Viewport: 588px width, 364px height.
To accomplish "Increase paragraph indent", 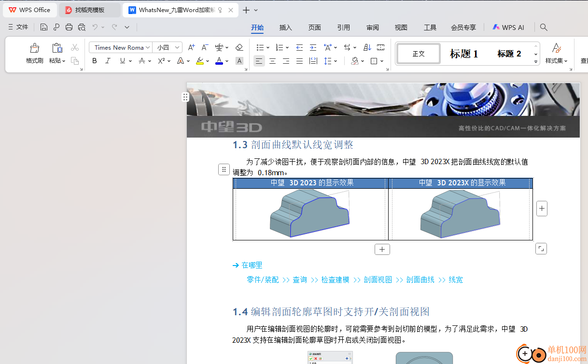I will [313, 47].
